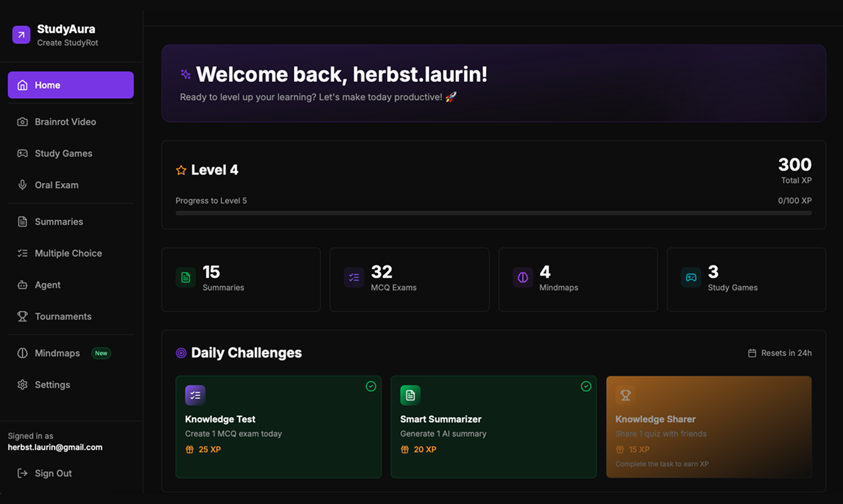Click the Knowledge Test completed checkmark
This screenshot has width=843, height=504.
tap(371, 387)
